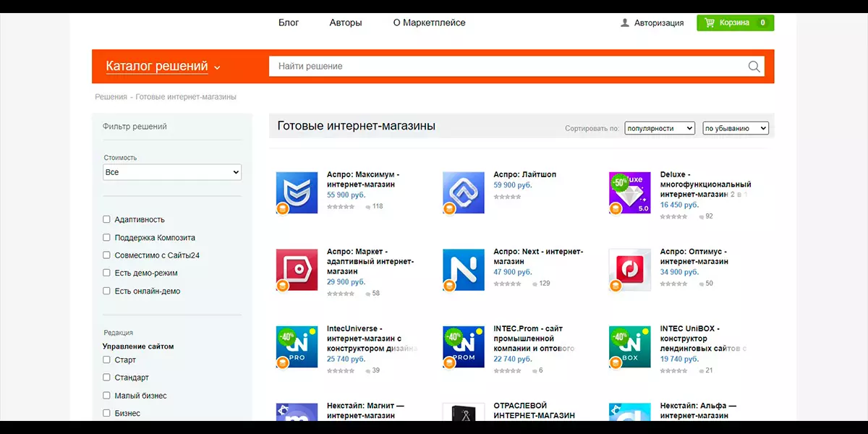Tick the Малый бизнес checkbox

[107, 396]
